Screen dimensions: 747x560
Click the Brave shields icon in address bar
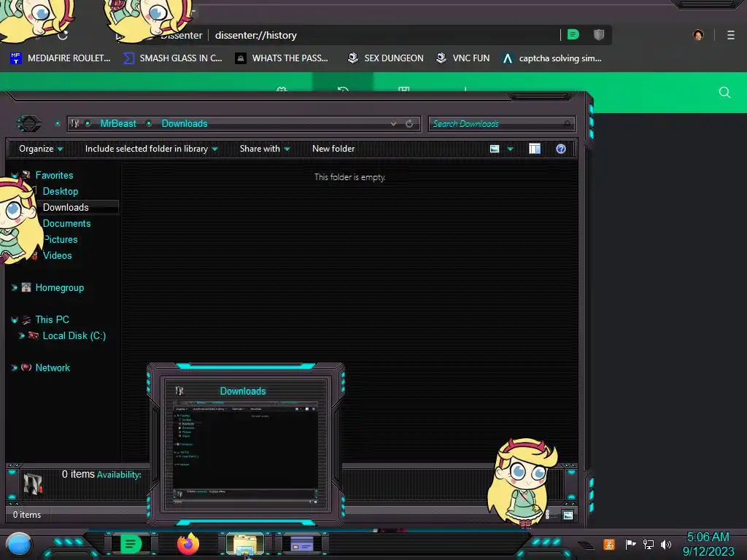pyautogui.click(x=599, y=34)
